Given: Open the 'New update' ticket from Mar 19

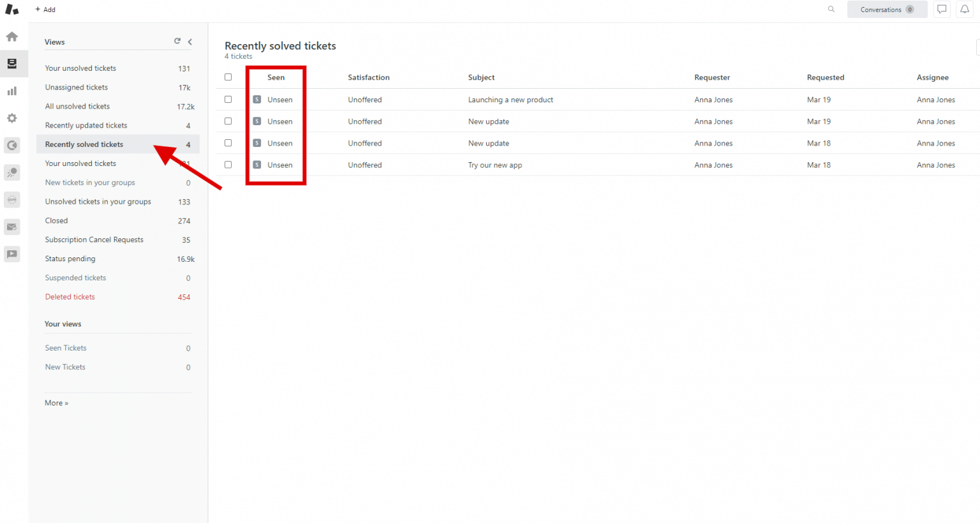Looking at the screenshot, I should 489,121.
